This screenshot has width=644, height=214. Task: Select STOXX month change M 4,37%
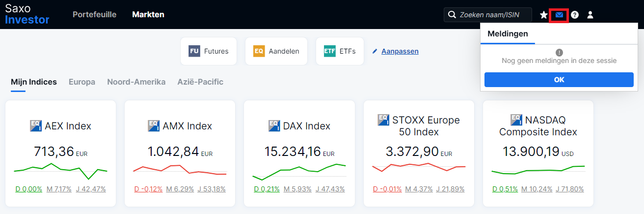pyautogui.click(x=418, y=189)
